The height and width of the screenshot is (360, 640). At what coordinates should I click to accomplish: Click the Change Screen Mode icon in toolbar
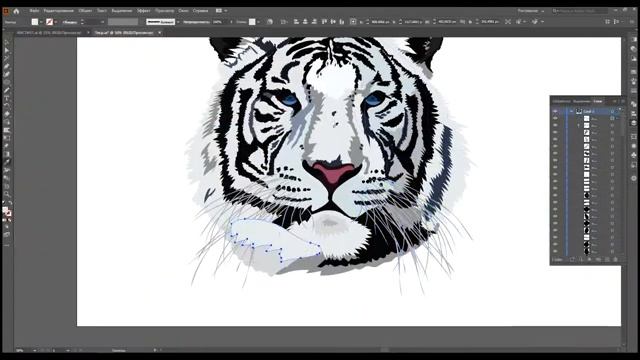[x=7, y=235]
